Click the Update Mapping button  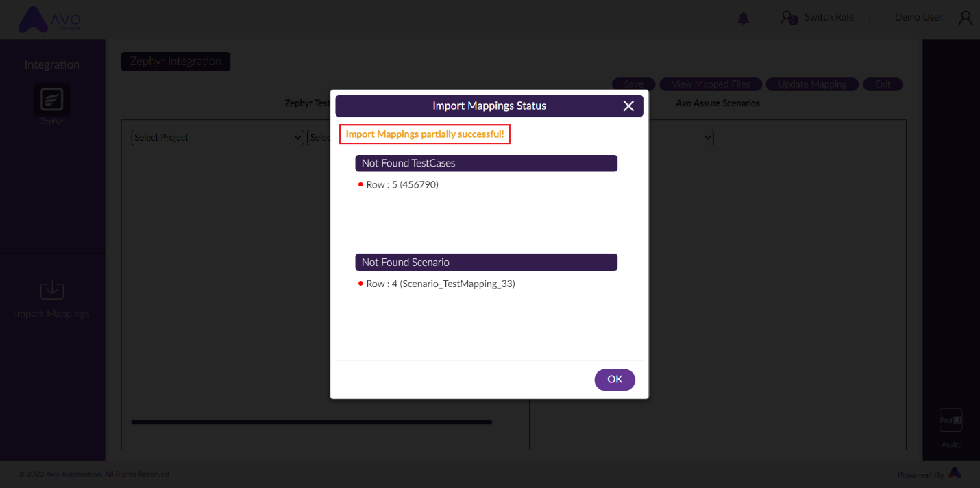[x=812, y=84]
